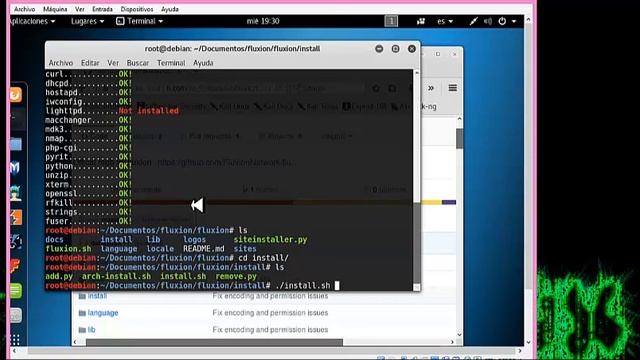Open the install folder link in browser
Image resolution: width=640 pixels, height=360 pixels.
97,296
